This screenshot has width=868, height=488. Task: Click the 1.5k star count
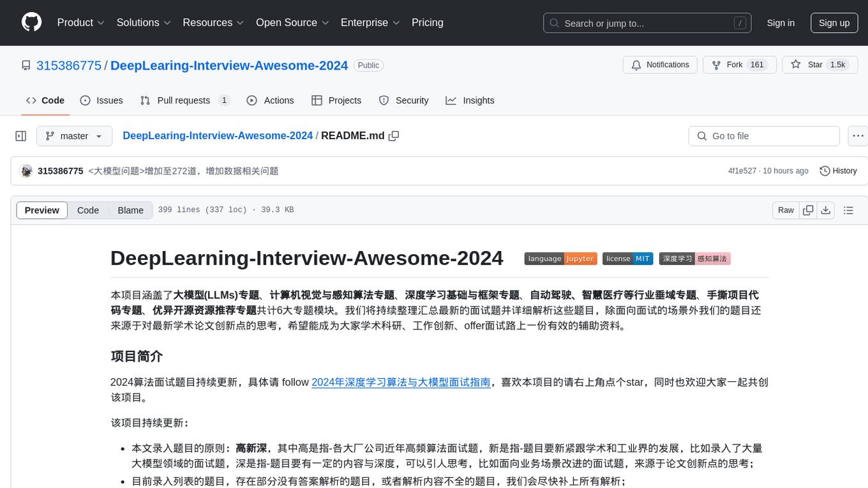click(837, 65)
